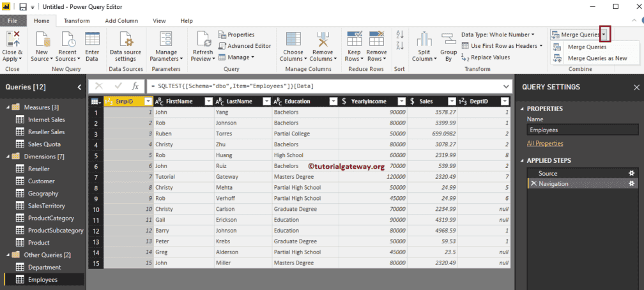Close the Query Settings pane
Screen dimensions: 644x290
click(x=636, y=87)
